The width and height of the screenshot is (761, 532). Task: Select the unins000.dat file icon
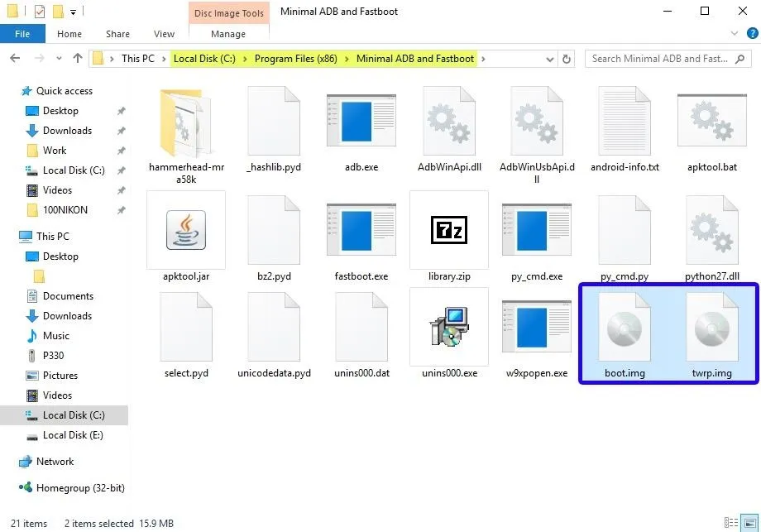(x=361, y=327)
